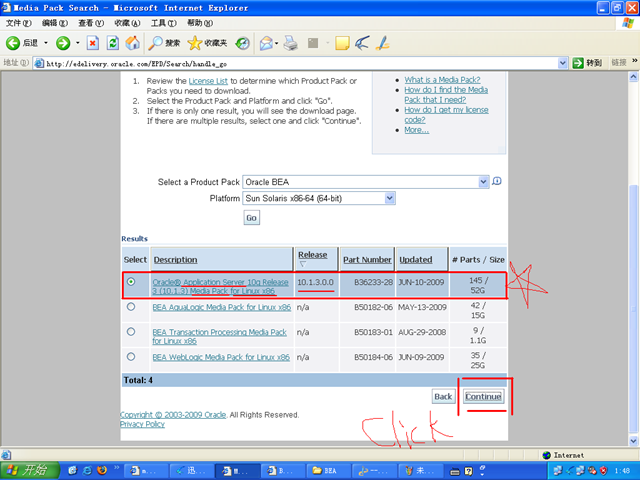Viewport: 640px width, 480px height.
Task: Click the Print icon in toolbar
Action: (x=290, y=43)
